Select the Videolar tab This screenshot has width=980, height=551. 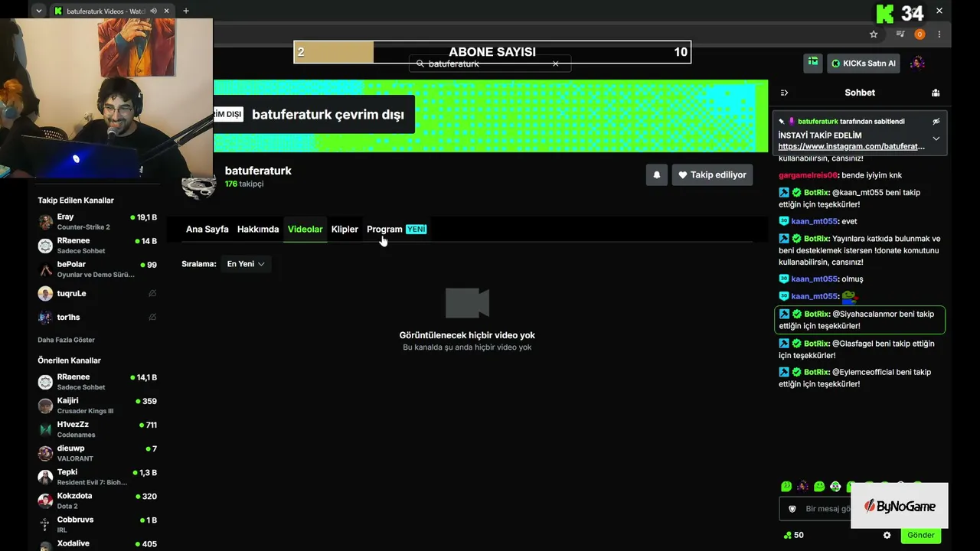click(305, 230)
